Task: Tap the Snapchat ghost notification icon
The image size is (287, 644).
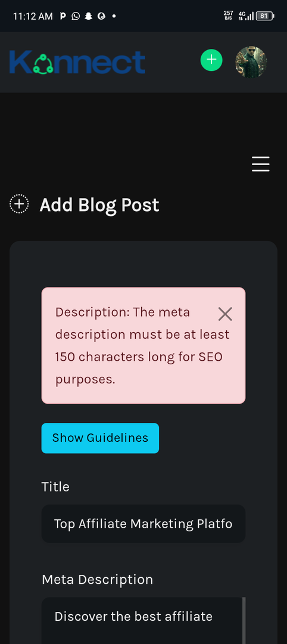Action: [88, 16]
